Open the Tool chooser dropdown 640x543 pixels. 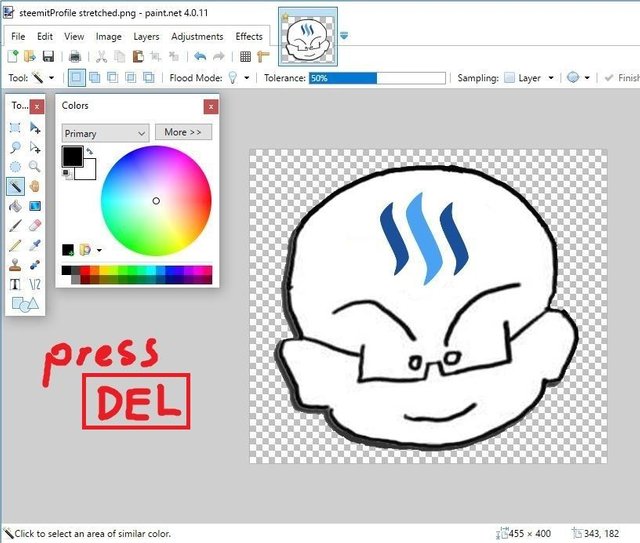tap(51, 78)
